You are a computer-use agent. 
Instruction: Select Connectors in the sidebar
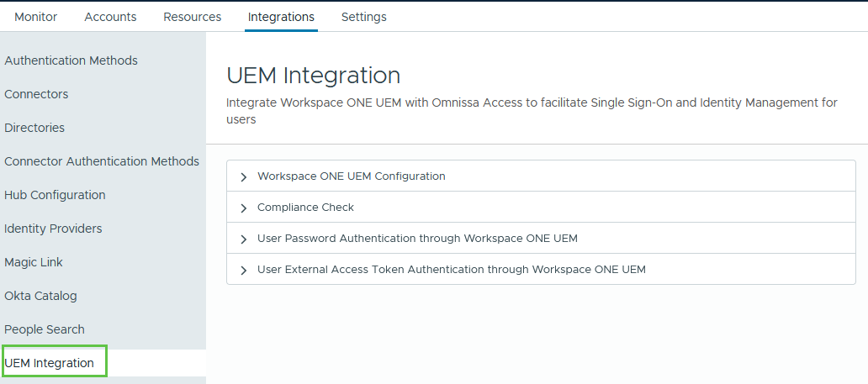click(36, 94)
